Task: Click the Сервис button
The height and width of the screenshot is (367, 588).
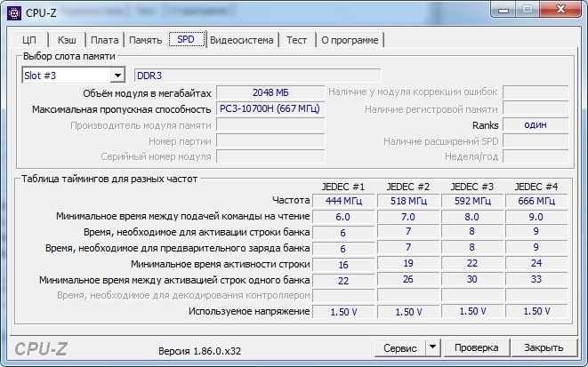Action: tap(400, 348)
